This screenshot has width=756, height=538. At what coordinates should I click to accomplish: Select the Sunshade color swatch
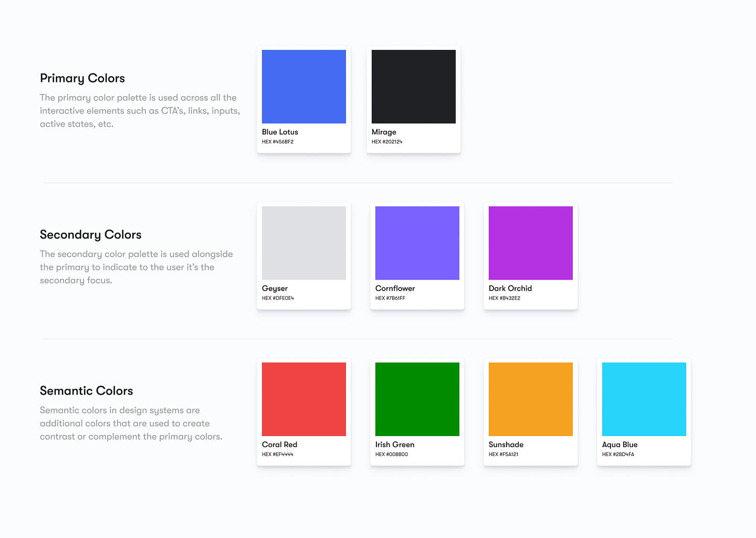[x=530, y=399]
